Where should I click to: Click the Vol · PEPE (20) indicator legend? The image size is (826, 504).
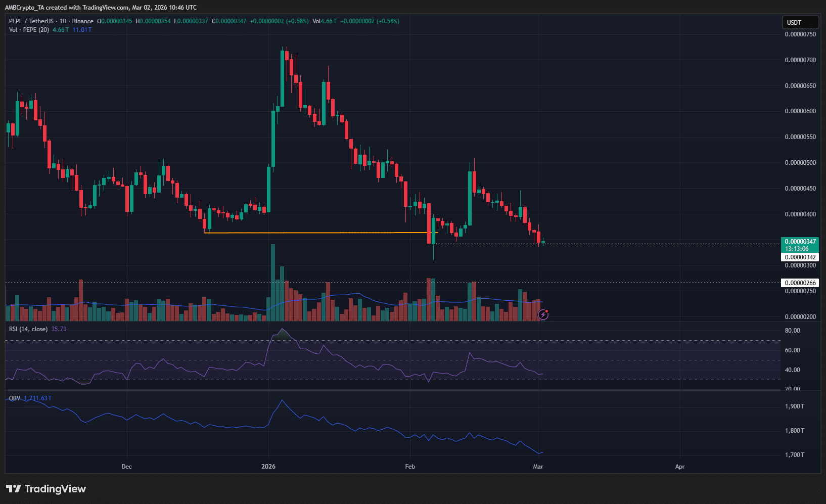29,30
